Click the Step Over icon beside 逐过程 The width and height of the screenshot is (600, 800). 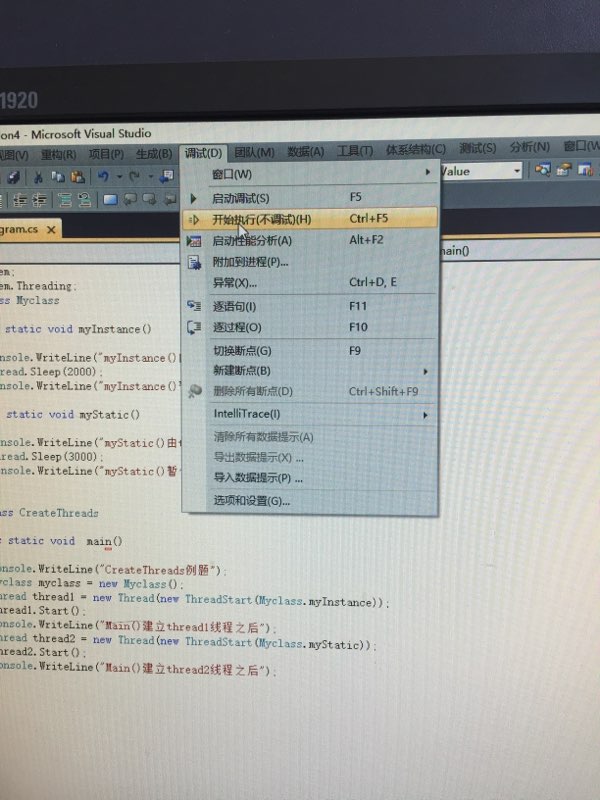(x=194, y=327)
